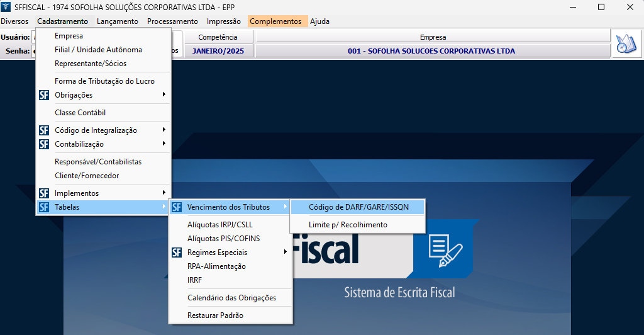Click the SF icon beside Regimes Especiais
The image size is (644, 335).
tap(177, 253)
